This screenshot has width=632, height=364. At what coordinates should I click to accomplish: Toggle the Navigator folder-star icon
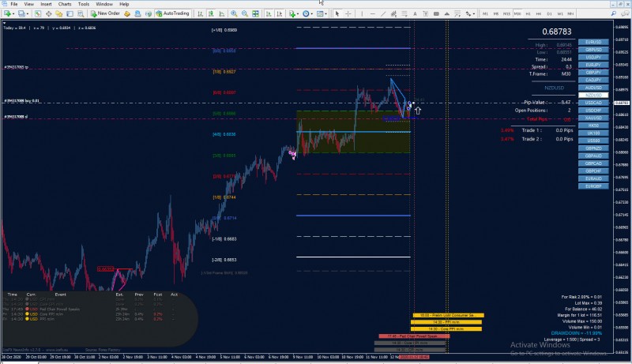[x=59, y=13]
